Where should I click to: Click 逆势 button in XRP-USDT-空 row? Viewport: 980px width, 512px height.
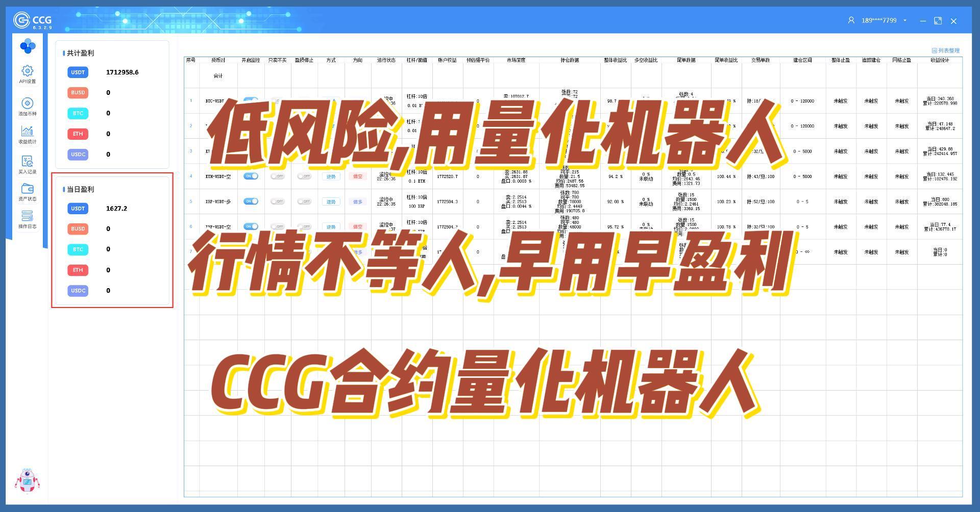331,226
